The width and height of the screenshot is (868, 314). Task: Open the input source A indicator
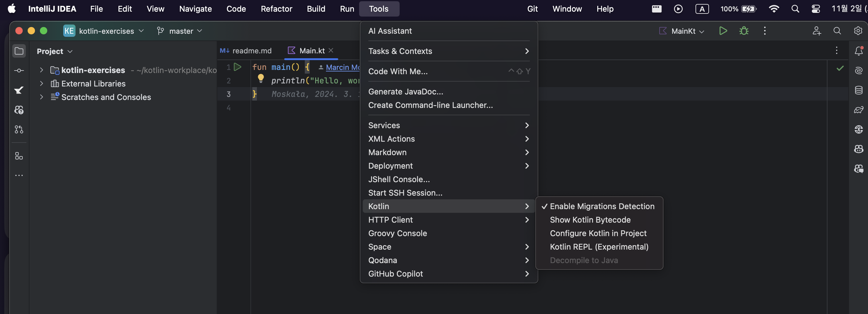[702, 9]
